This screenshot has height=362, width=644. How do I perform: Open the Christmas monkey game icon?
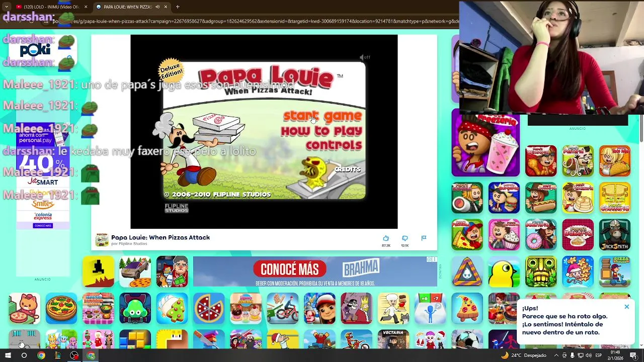(578, 271)
